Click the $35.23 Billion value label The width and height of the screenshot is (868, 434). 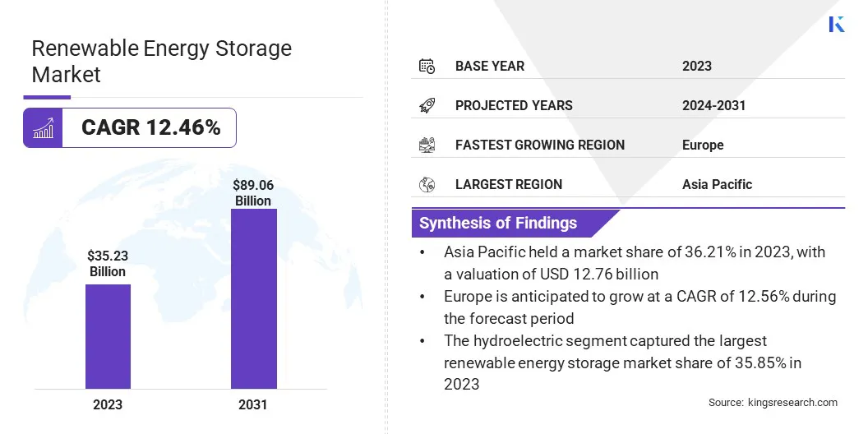(108, 264)
